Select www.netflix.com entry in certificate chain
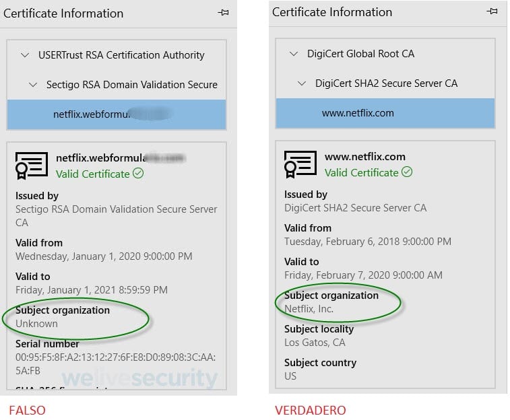510x420 pixels. (x=385, y=113)
